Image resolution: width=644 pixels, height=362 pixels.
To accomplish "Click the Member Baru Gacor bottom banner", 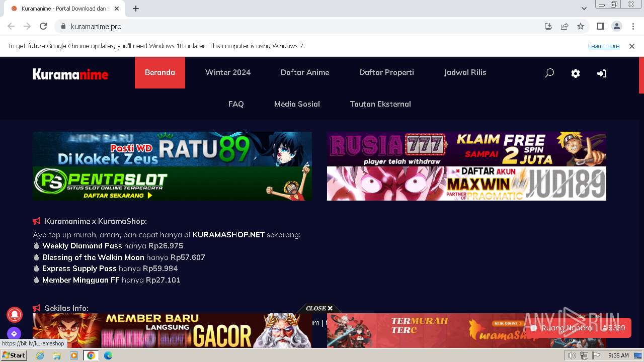I will point(172,330).
